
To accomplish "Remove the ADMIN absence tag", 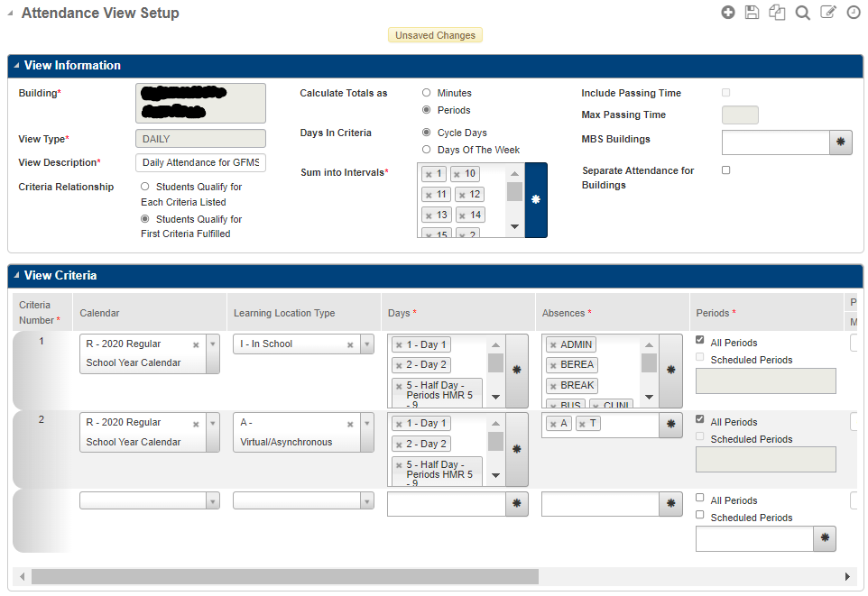I will coord(555,344).
